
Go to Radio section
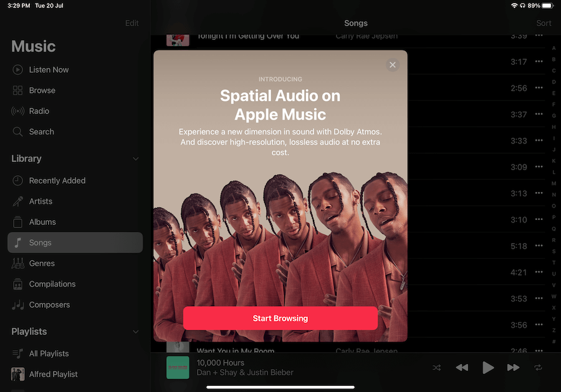pyautogui.click(x=39, y=111)
